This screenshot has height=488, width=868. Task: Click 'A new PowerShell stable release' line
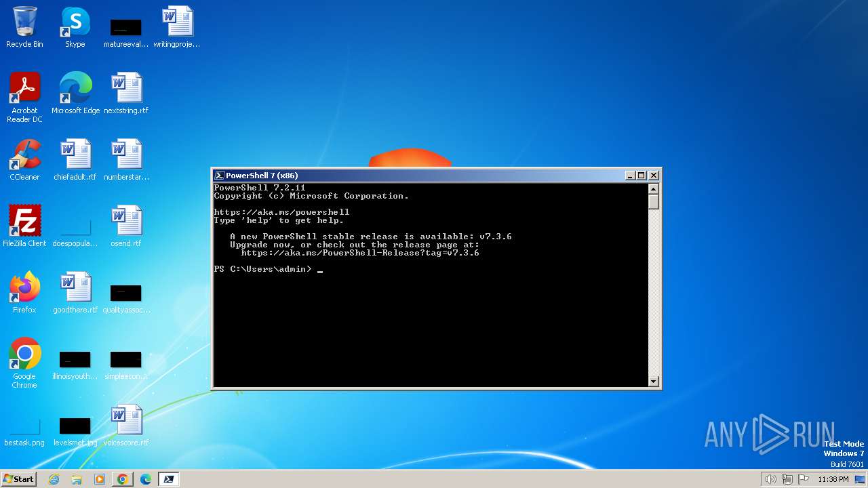(x=371, y=237)
